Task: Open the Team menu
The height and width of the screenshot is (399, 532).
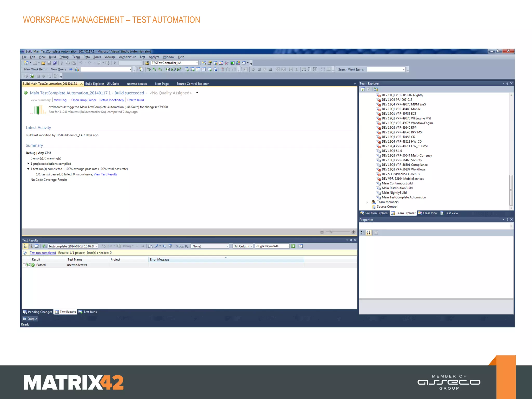Action: click(76, 57)
